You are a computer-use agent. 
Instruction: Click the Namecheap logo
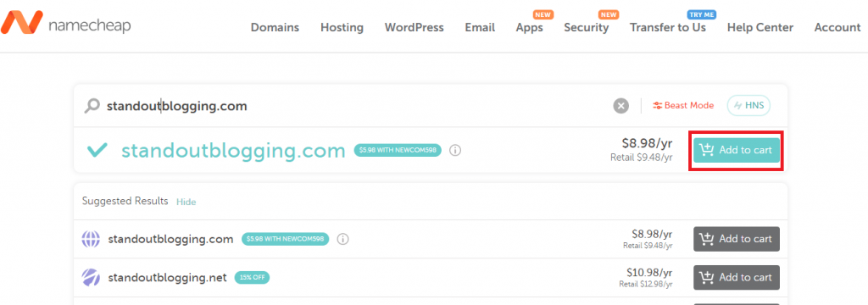[x=65, y=23]
